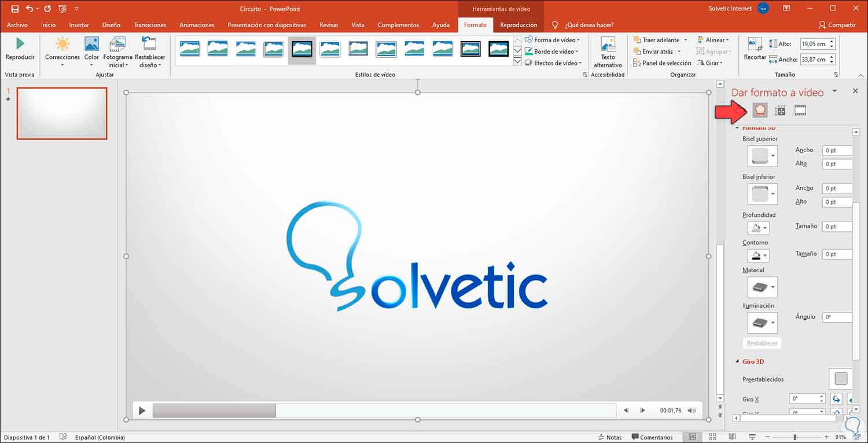Viewport: 868px width, 443px height.
Task: Switch to Slide Sorter view in status bar
Action: 711,437
